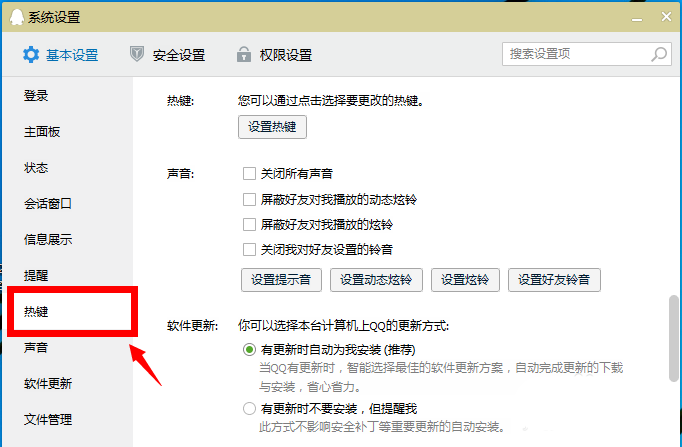The width and height of the screenshot is (682, 447).
Task: Check 屏蔽好友对我播放的动态炫铃
Action: (x=249, y=200)
